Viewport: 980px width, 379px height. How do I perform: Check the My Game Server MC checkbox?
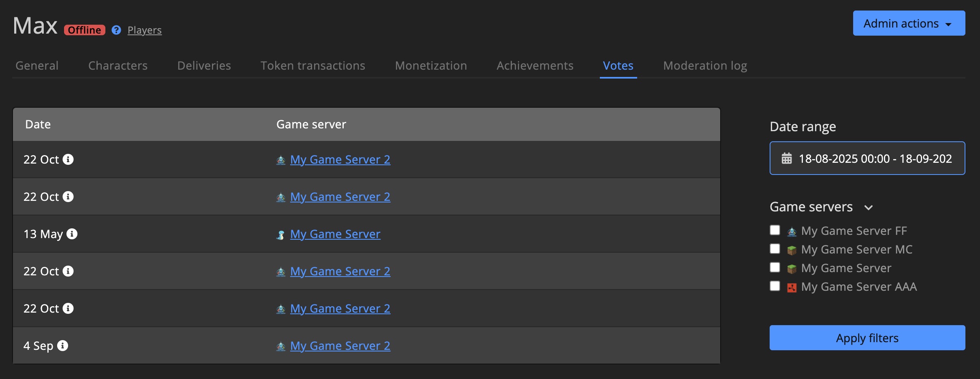point(775,248)
